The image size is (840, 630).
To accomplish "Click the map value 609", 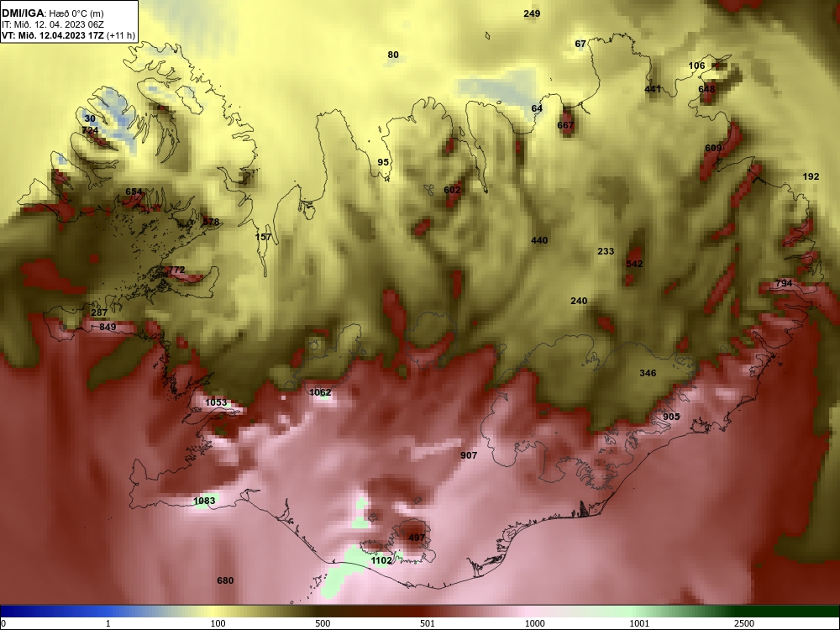I will pyautogui.click(x=713, y=148).
